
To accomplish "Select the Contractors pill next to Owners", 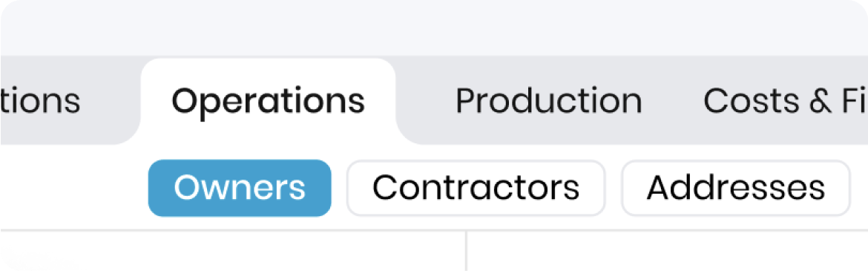I will 476,188.
